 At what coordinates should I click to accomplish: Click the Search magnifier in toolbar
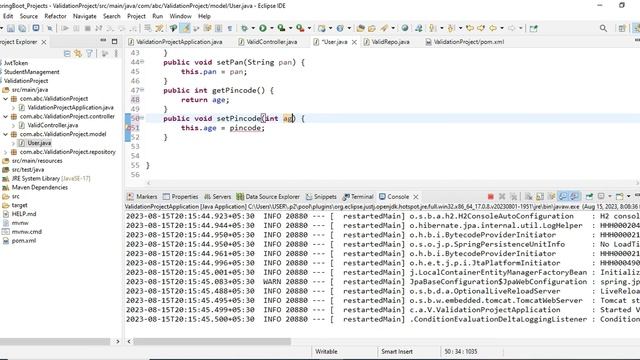pos(603,28)
